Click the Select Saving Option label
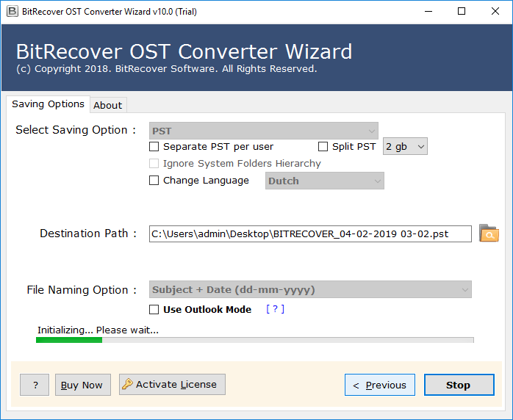Screen dimensions: 513x420 76,130
